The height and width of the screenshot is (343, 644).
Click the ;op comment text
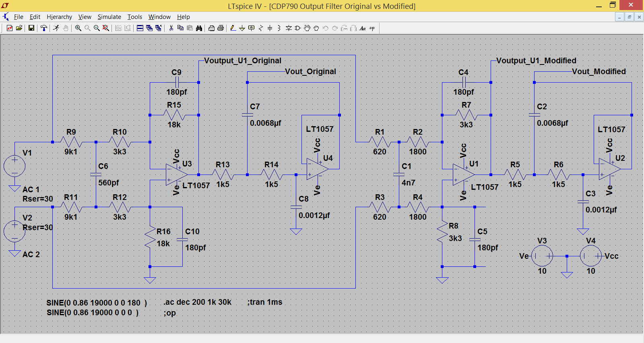(170, 313)
